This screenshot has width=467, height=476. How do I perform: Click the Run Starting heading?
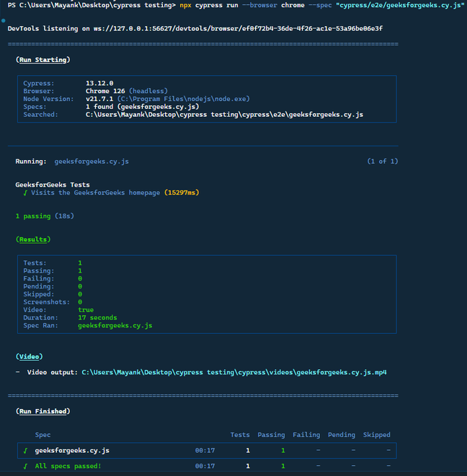(43, 60)
